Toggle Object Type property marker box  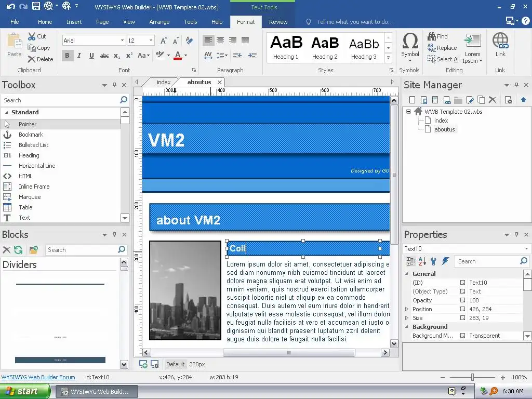pyautogui.click(x=462, y=291)
